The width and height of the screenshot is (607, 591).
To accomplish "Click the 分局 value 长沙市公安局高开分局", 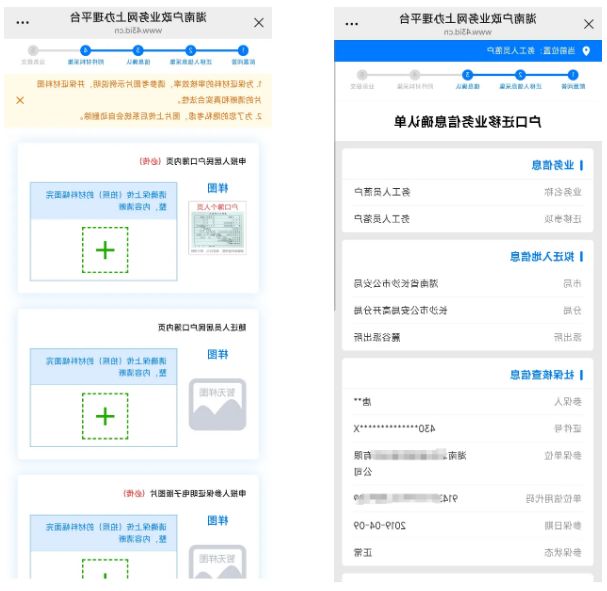I will click(401, 310).
